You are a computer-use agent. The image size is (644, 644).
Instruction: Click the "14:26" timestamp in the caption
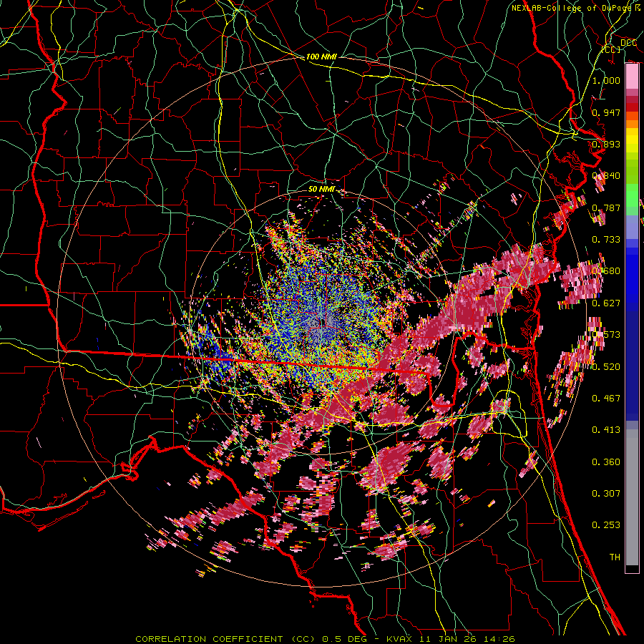500,639
